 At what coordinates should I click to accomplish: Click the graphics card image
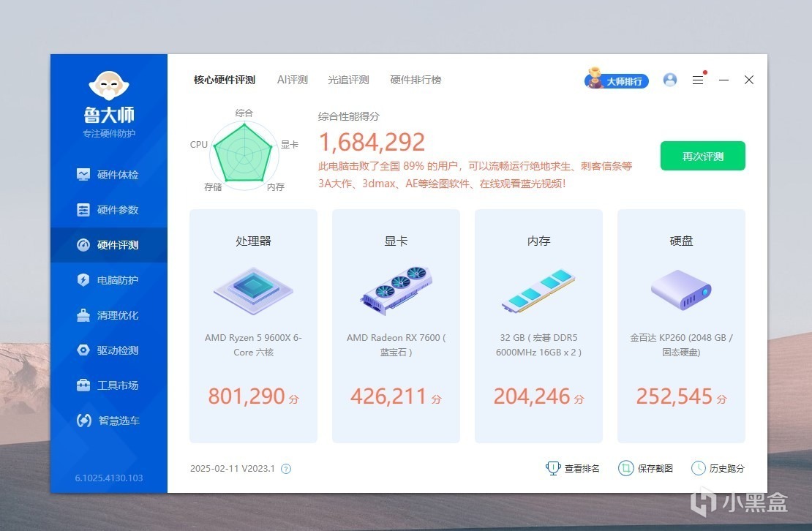[396, 290]
